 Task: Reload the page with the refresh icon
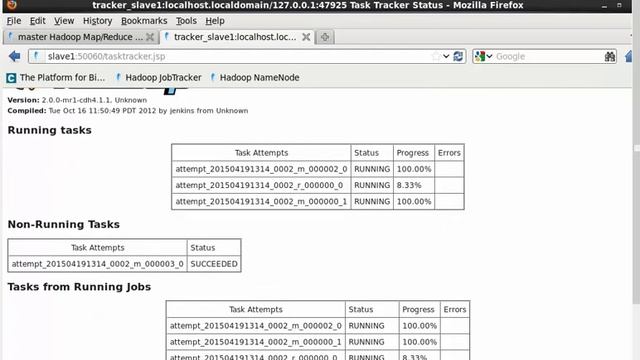coord(458,56)
